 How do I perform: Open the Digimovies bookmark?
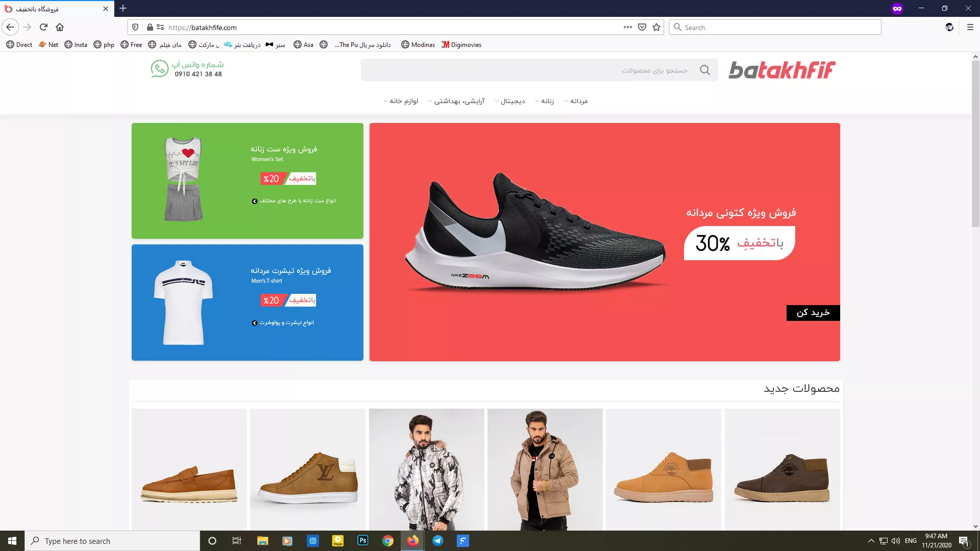pos(461,45)
